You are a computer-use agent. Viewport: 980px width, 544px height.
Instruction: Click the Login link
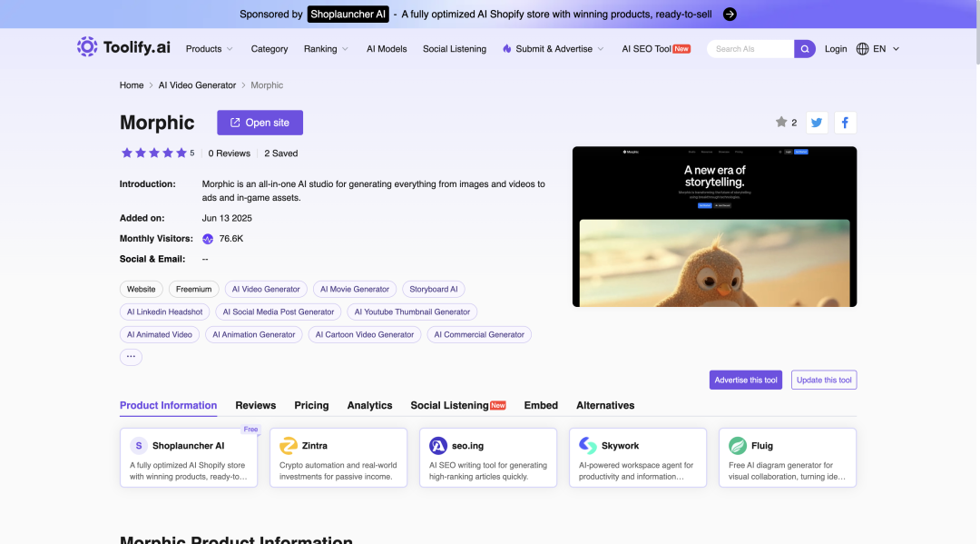pos(836,49)
